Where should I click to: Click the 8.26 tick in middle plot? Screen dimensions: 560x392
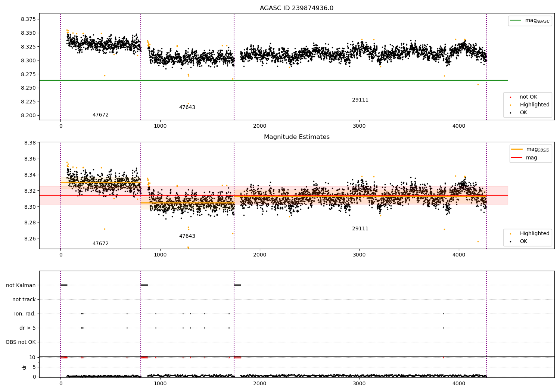pyautogui.click(x=29, y=239)
